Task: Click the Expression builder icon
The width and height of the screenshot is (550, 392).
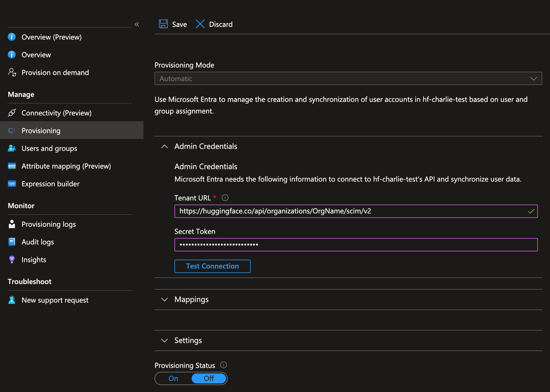Action: pos(12,184)
